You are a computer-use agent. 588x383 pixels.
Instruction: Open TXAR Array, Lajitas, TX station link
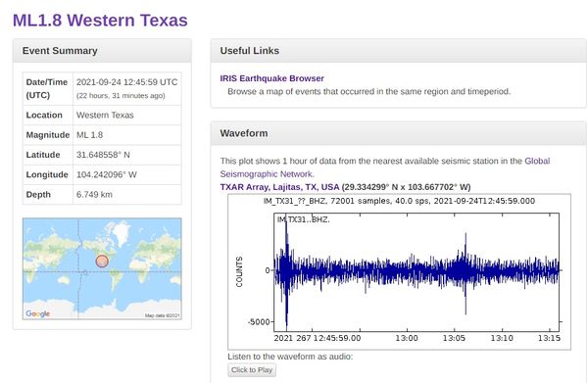point(279,187)
